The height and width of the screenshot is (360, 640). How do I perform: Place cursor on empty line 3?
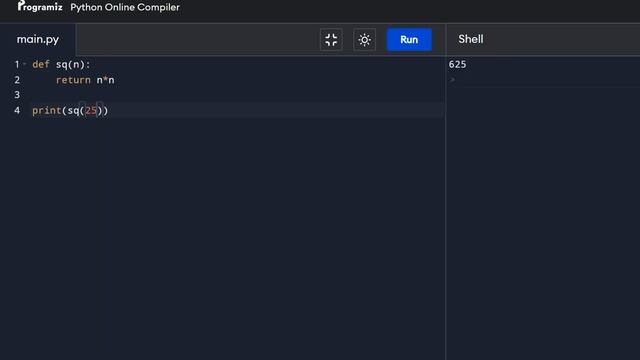238,95
